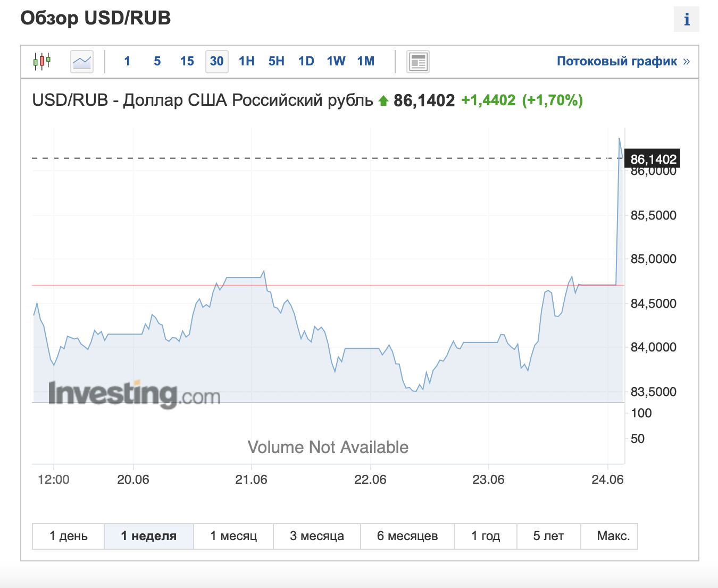Click the Volume Not Available text
This screenshot has height=588, width=718.
328,447
